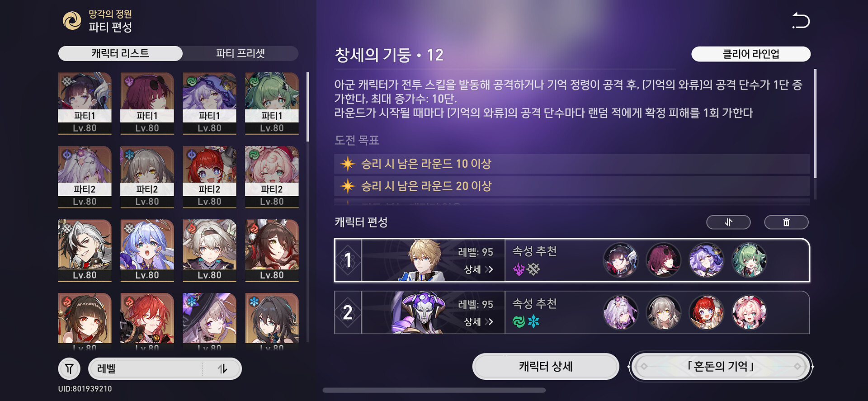This screenshot has width=868, height=401.
Task: Select the green-haired 파티1 character card
Action: coord(272,104)
